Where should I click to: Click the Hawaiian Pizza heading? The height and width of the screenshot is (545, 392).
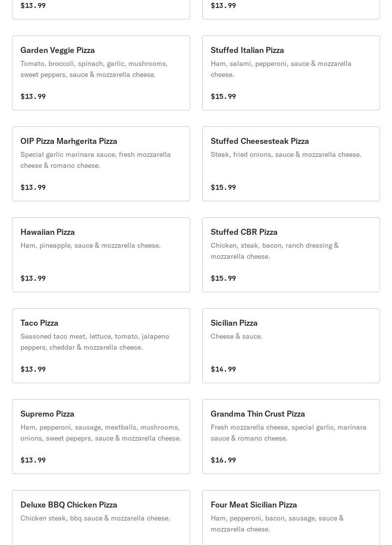[x=47, y=232]
